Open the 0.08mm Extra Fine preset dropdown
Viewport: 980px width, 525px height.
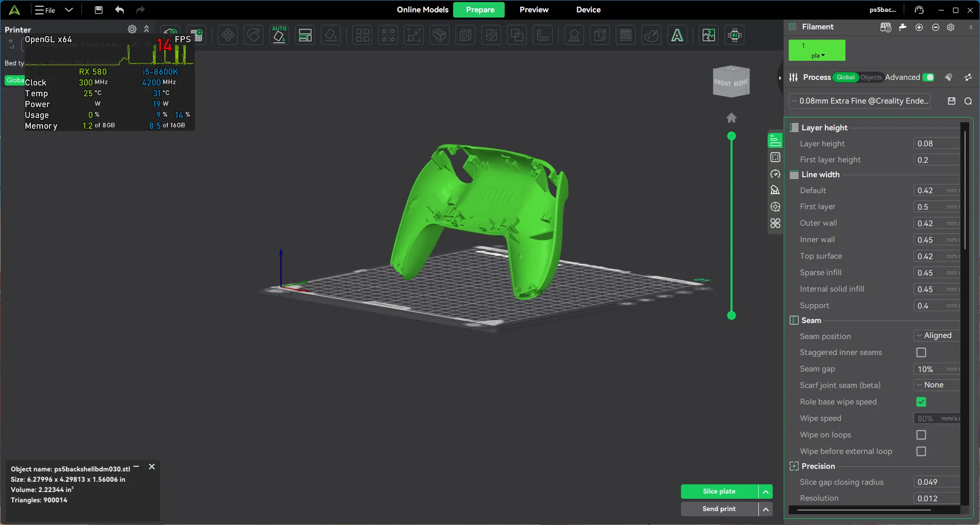(860, 101)
